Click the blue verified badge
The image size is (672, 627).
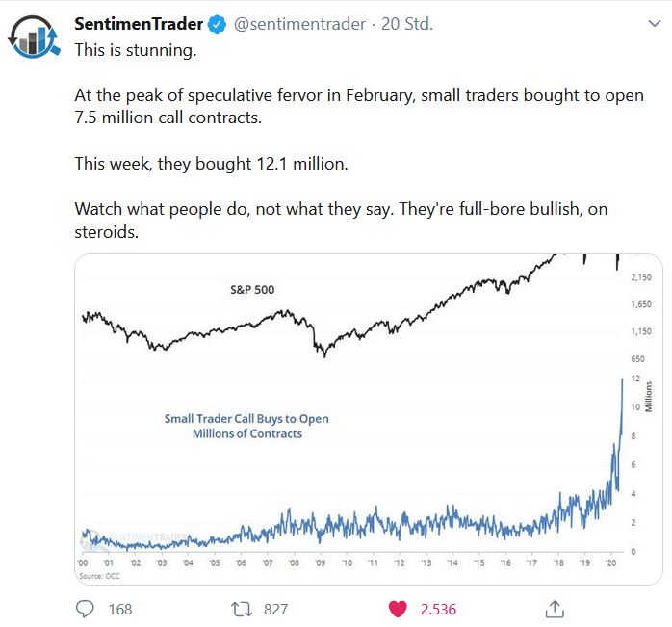click(x=218, y=25)
